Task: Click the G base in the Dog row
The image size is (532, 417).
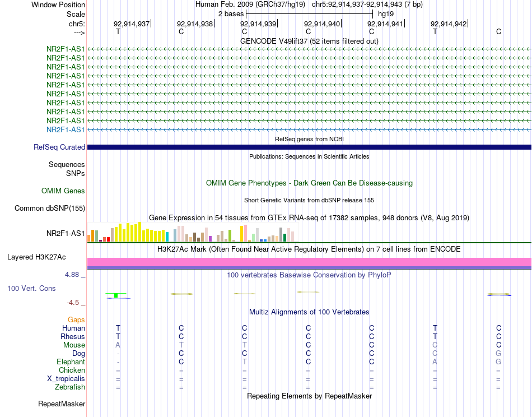Action: [x=498, y=354]
